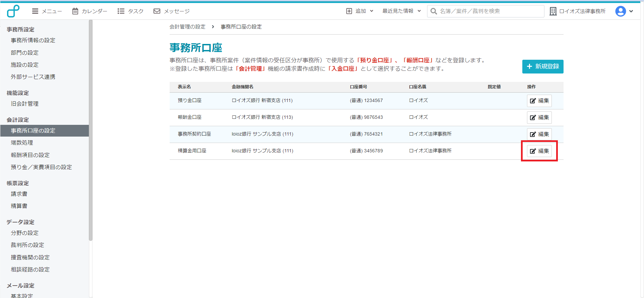Open 端数処理 in sidebar

click(22, 143)
